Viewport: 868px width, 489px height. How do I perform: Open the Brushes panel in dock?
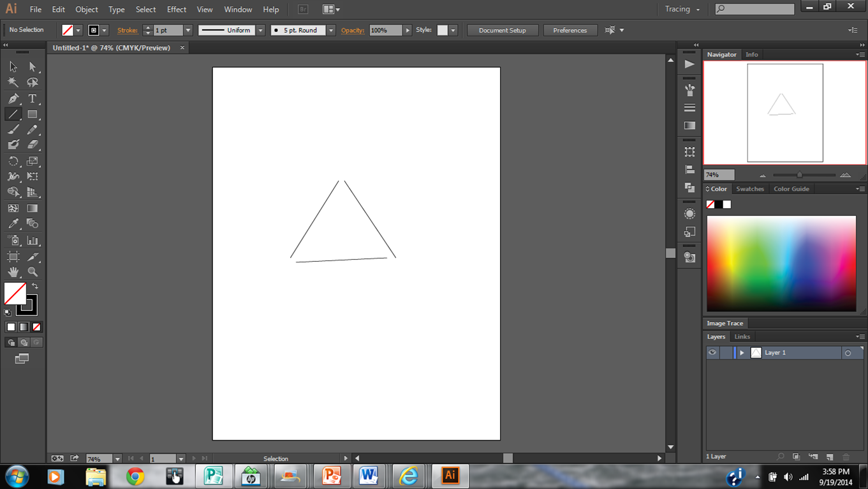[689, 90]
